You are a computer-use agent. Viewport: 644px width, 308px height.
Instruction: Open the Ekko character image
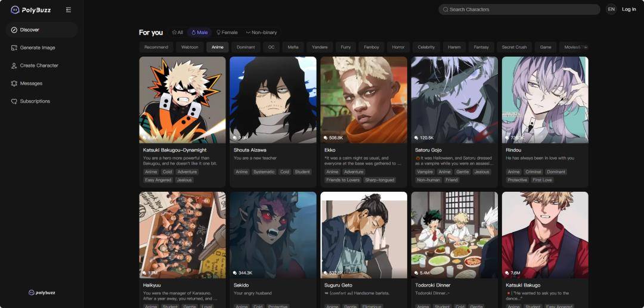click(x=364, y=99)
